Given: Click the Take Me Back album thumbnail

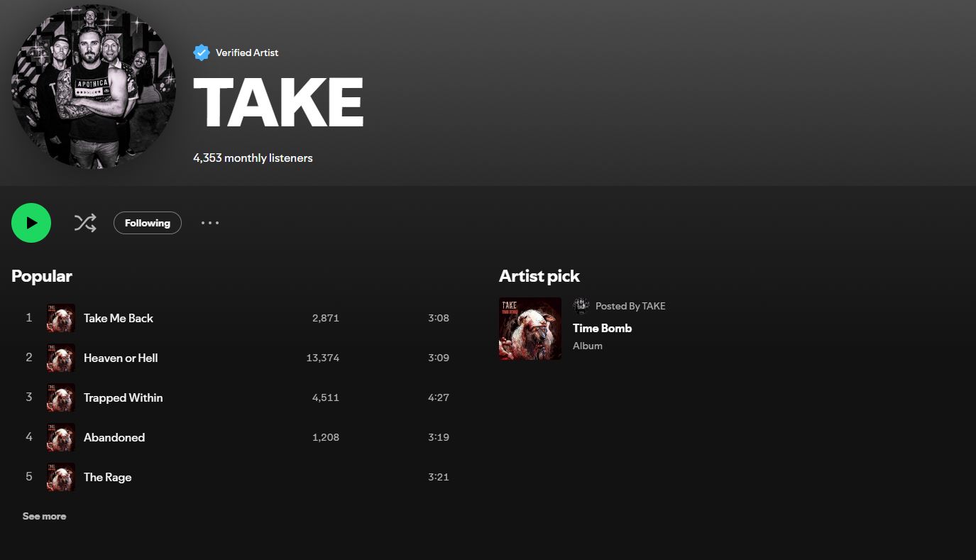Looking at the screenshot, I should (x=61, y=318).
